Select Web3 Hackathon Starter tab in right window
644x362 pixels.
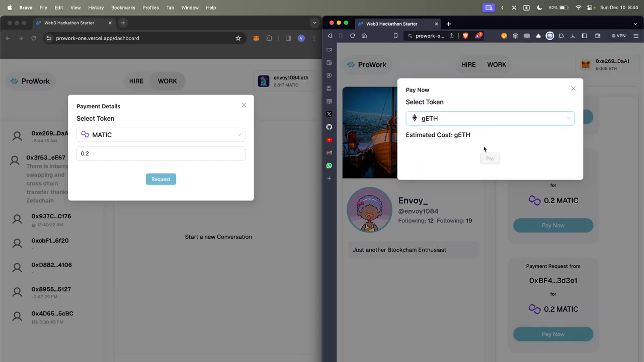(x=397, y=24)
